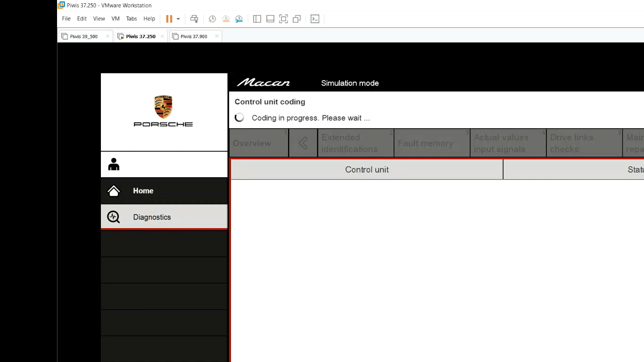Open the Help menu
644x362 pixels.
[x=149, y=19]
